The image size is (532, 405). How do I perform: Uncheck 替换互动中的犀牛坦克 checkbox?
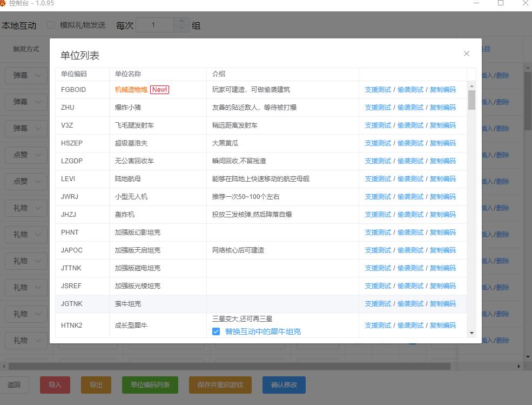tap(216, 331)
